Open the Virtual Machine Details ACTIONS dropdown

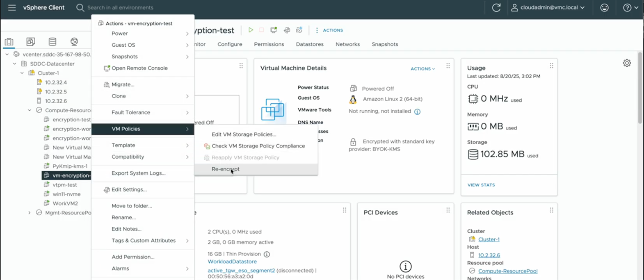coord(422,69)
